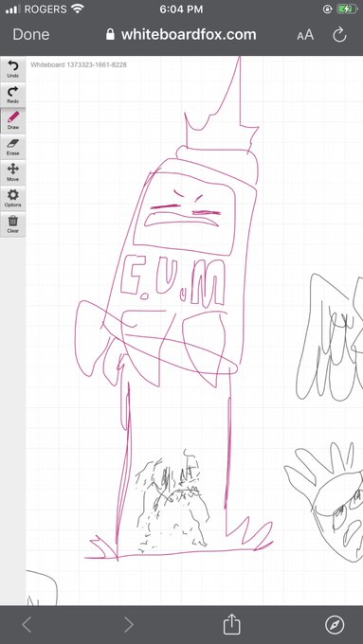Click the Whiteboard 1373323-1661-8228 label
This screenshot has width=363, height=644.
[x=79, y=64]
